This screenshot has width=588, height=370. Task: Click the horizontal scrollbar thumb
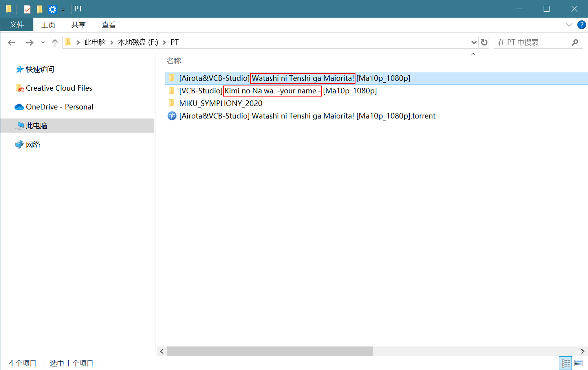(x=270, y=351)
